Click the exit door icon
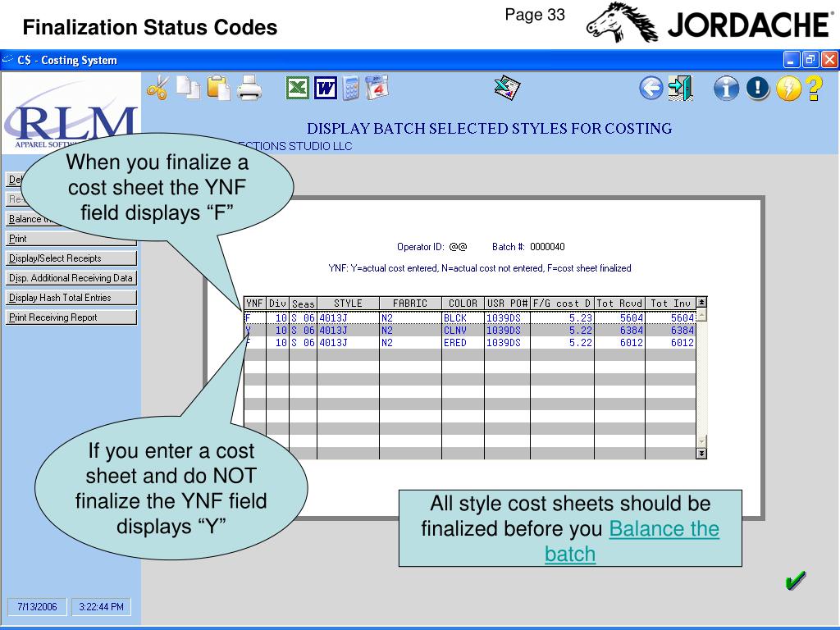840x630 pixels. coord(680,88)
